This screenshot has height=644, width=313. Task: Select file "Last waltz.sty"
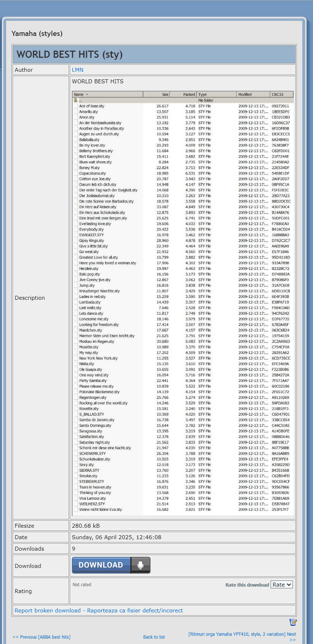(90, 308)
